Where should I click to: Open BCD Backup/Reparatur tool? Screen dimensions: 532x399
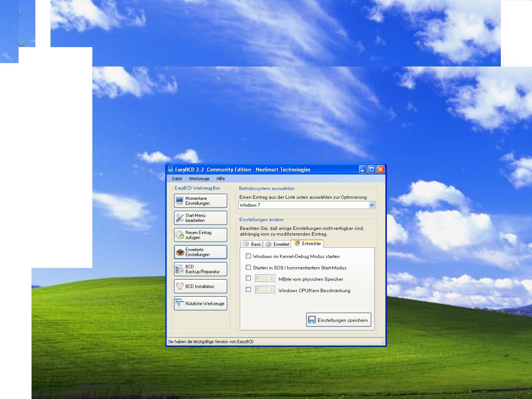click(x=201, y=269)
